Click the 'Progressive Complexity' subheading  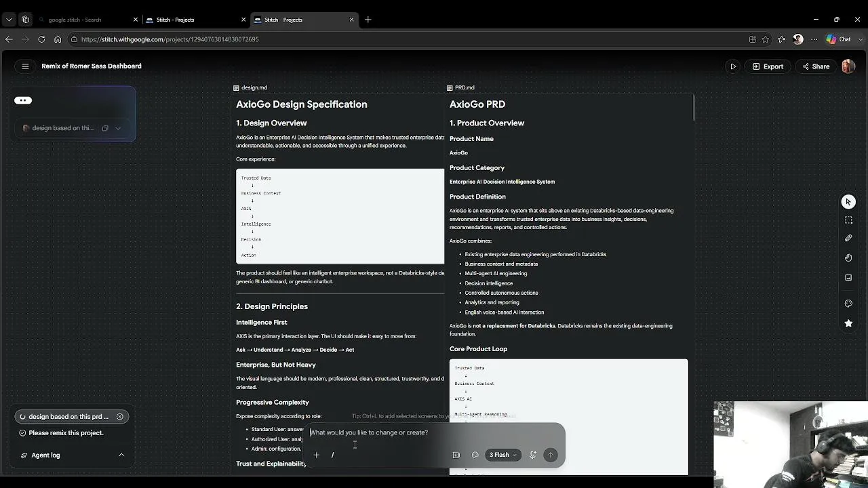pyautogui.click(x=273, y=403)
